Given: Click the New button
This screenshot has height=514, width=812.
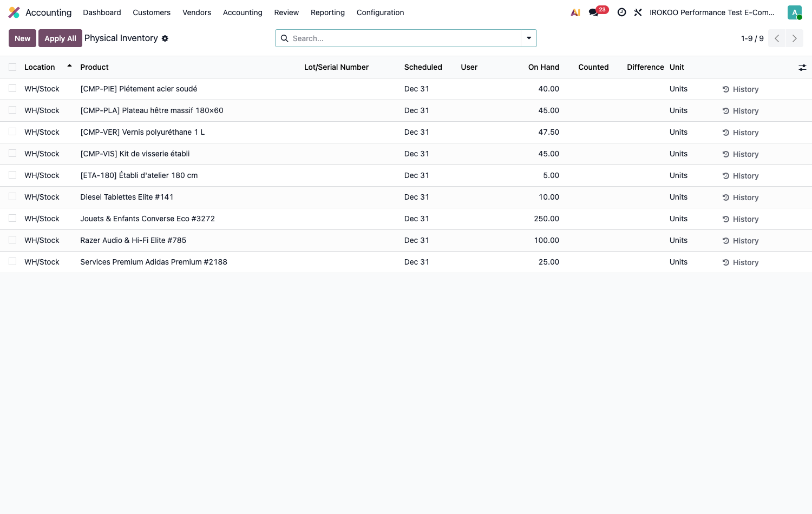Looking at the screenshot, I should pos(23,38).
